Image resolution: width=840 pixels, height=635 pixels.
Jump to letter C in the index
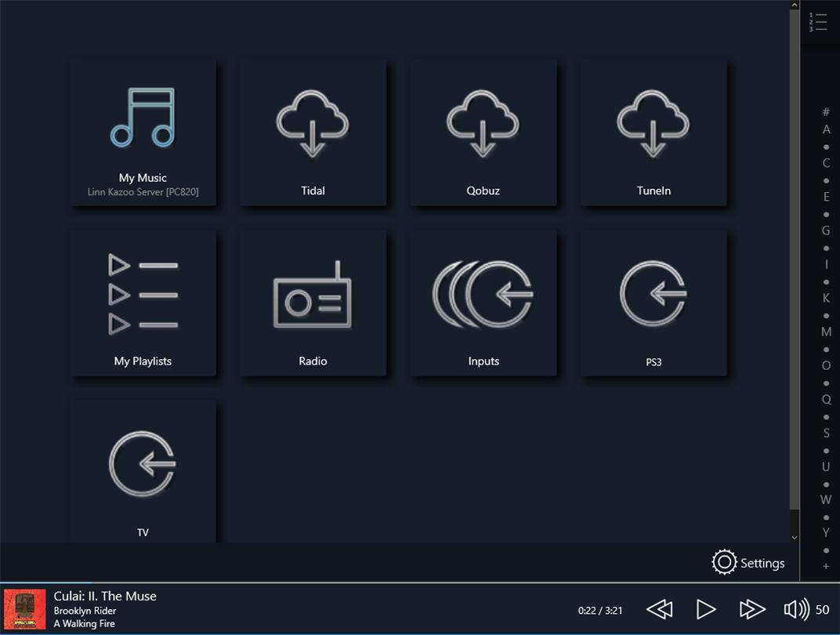tap(826, 163)
